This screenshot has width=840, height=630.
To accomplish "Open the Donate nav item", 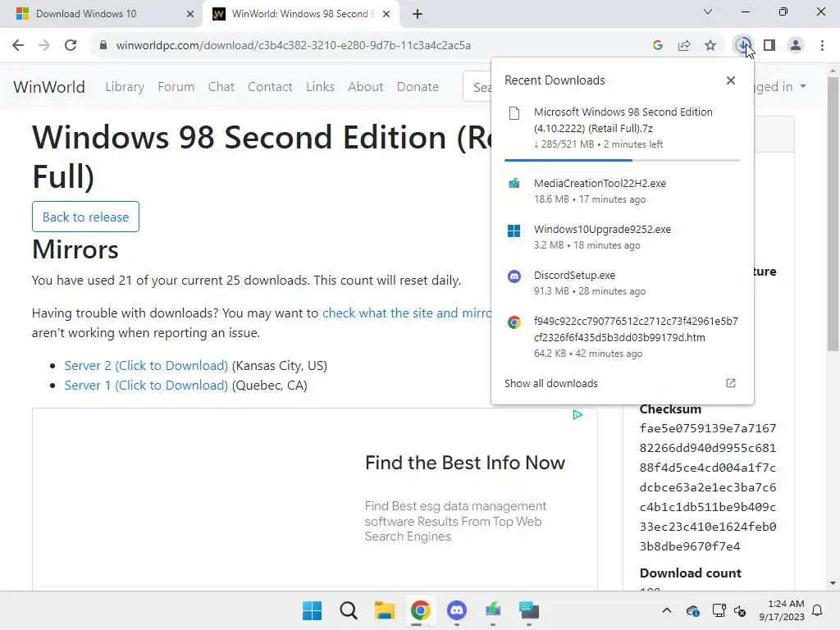I will pos(418,87).
